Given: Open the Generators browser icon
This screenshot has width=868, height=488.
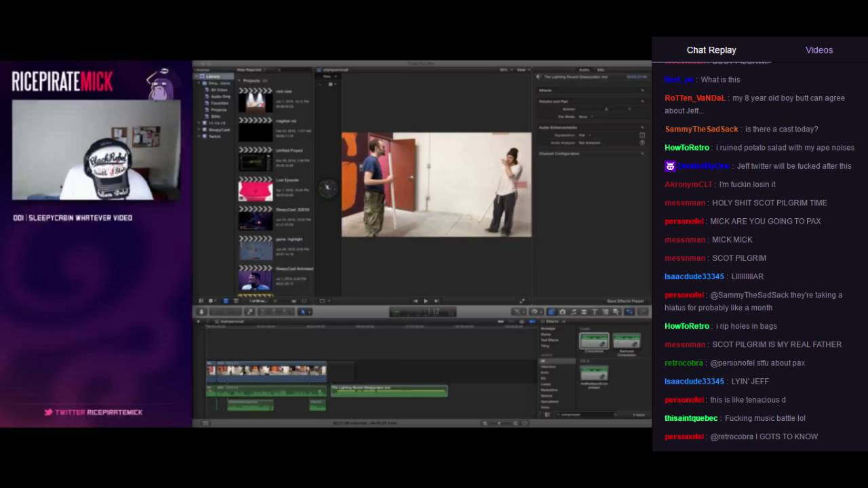Looking at the screenshot, I should [x=606, y=312].
